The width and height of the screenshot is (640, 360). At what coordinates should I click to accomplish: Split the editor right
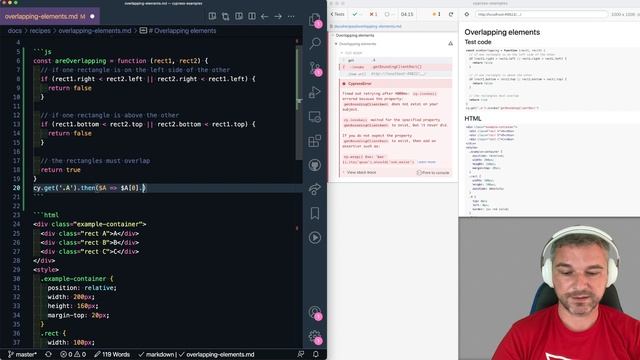[x=252, y=16]
